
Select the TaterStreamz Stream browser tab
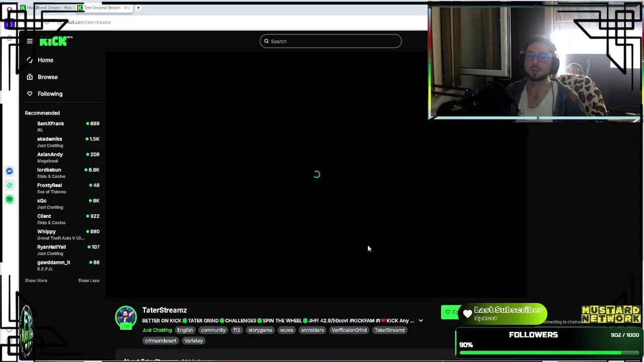(104, 8)
